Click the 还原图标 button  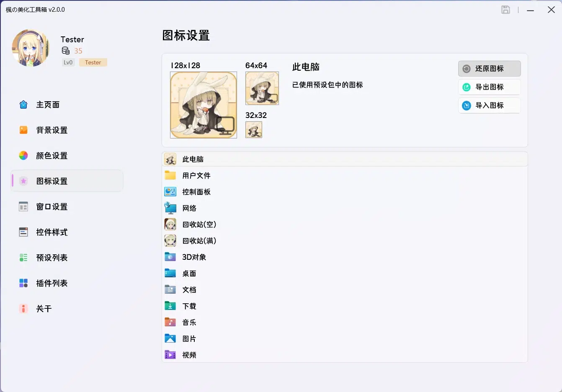pyautogui.click(x=490, y=69)
